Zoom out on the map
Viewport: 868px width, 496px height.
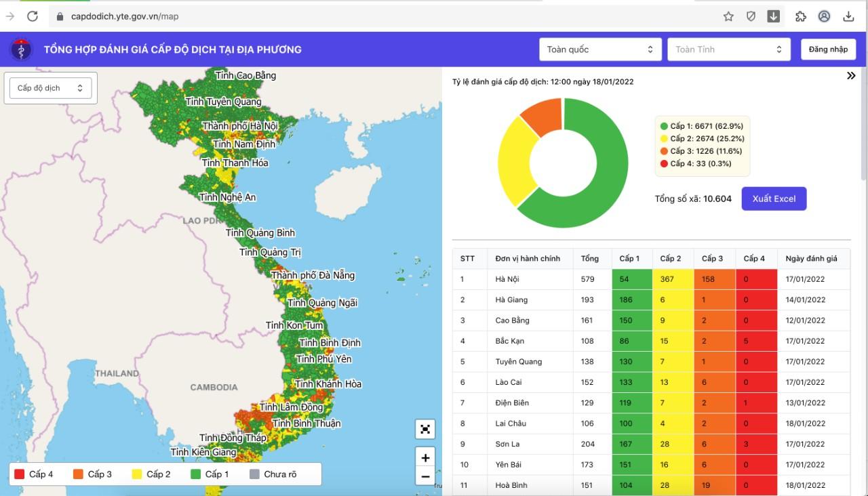425,477
